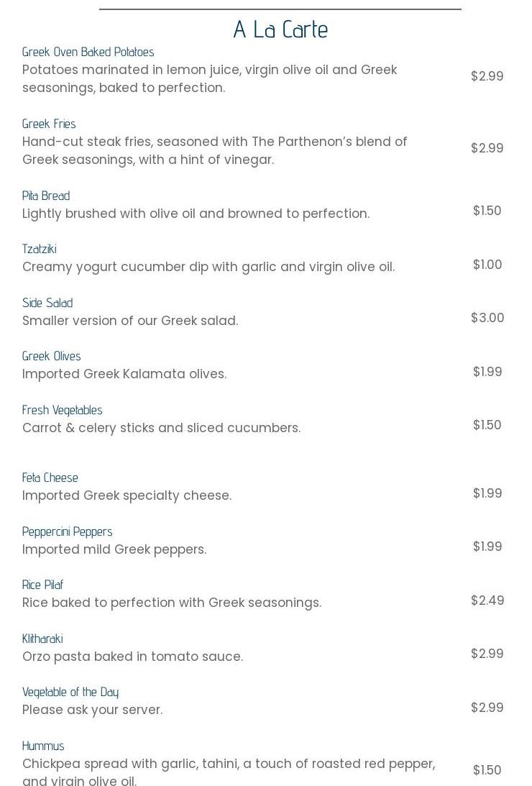Click the Please ask your server text

(93, 710)
